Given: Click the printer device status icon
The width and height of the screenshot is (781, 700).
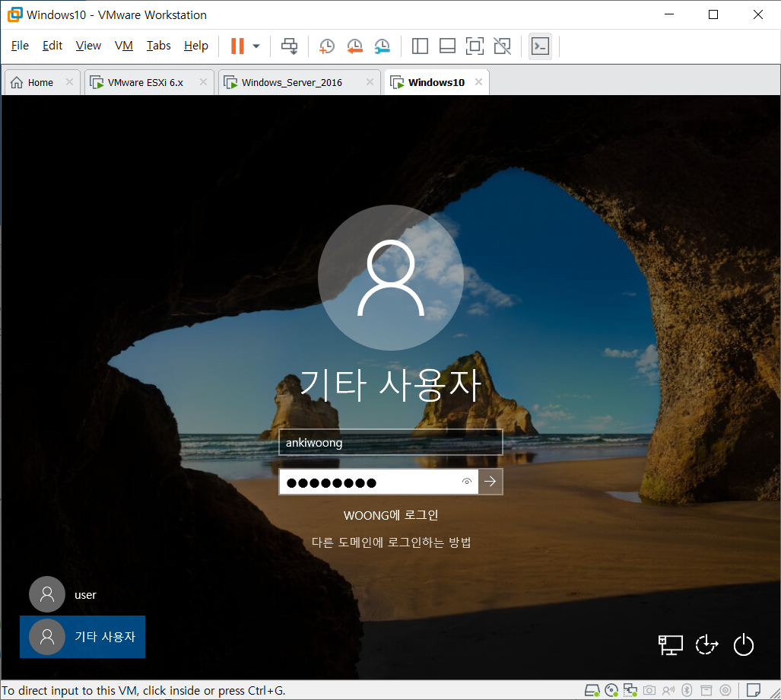Looking at the screenshot, I should pyautogui.click(x=706, y=691).
